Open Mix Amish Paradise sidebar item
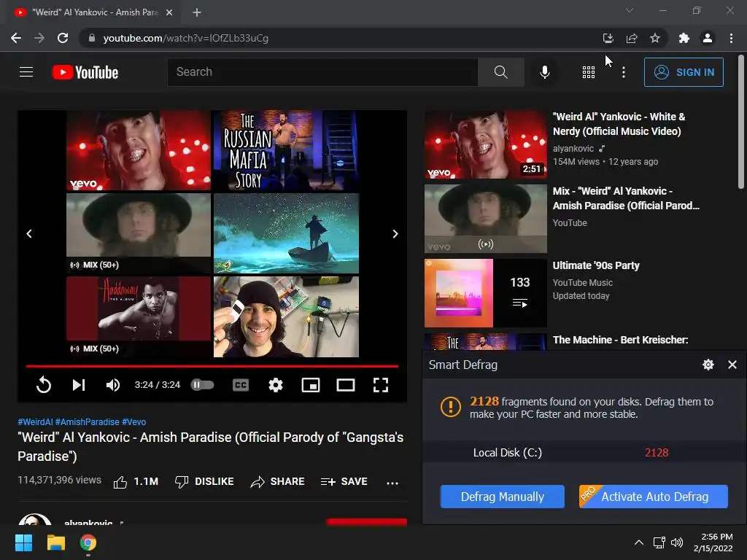Screen dimensions: 747x560 coord(626,198)
